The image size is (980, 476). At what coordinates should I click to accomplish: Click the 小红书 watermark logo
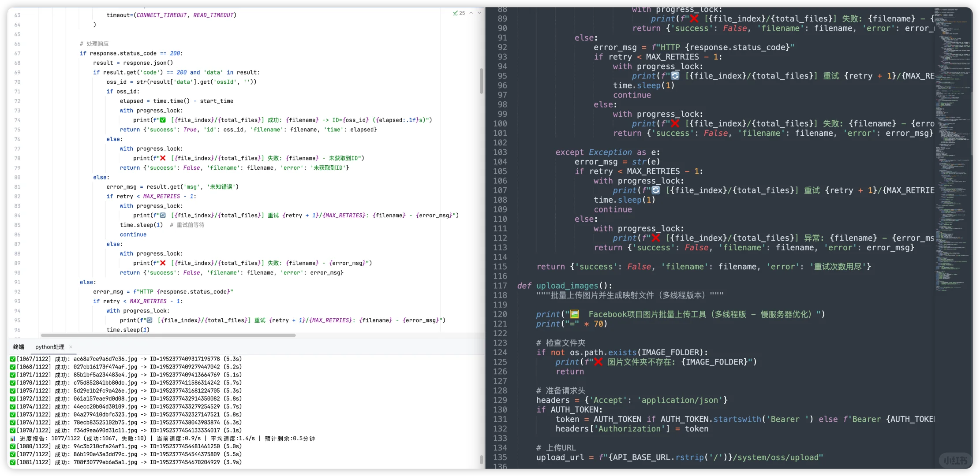[955, 461]
